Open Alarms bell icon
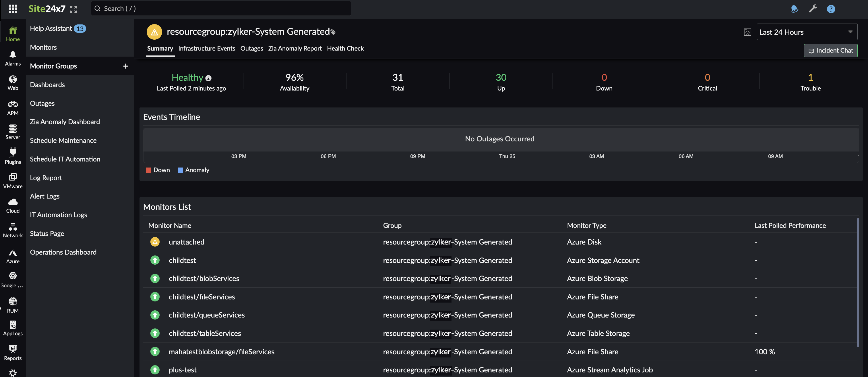 coord(13,58)
